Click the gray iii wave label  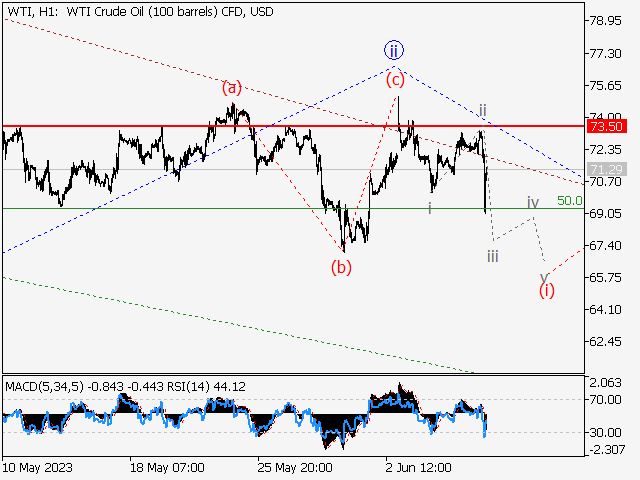coord(493,256)
